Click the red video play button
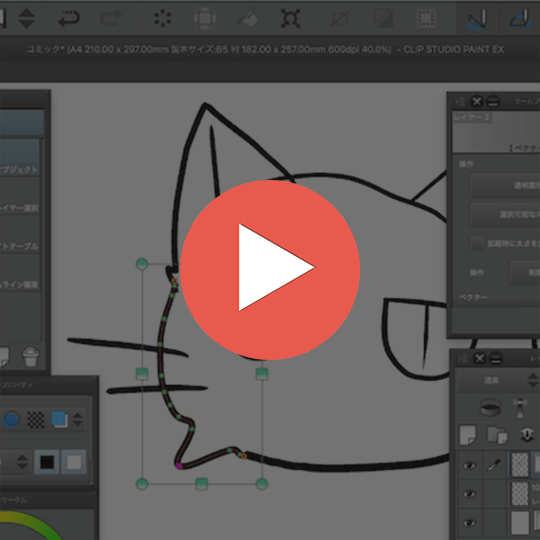 pyautogui.click(x=270, y=270)
